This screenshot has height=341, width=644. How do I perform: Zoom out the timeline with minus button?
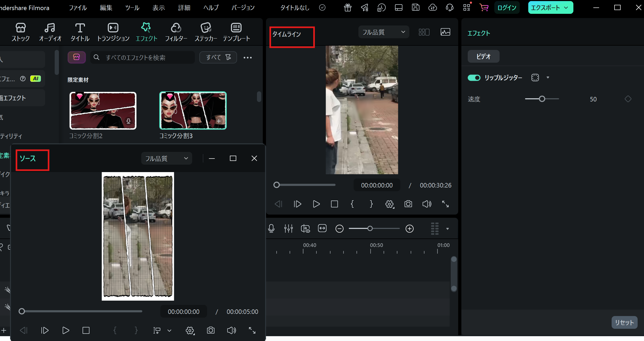pos(340,229)
